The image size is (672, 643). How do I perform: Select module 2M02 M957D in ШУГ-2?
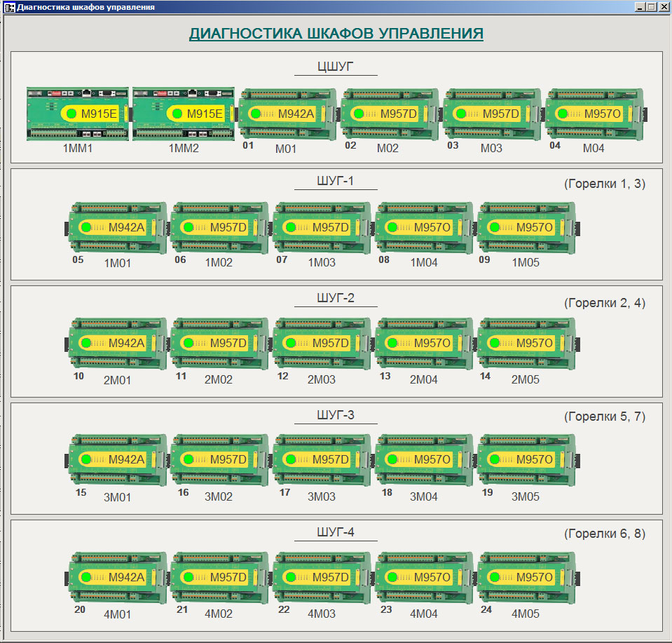tap(219, 343)
